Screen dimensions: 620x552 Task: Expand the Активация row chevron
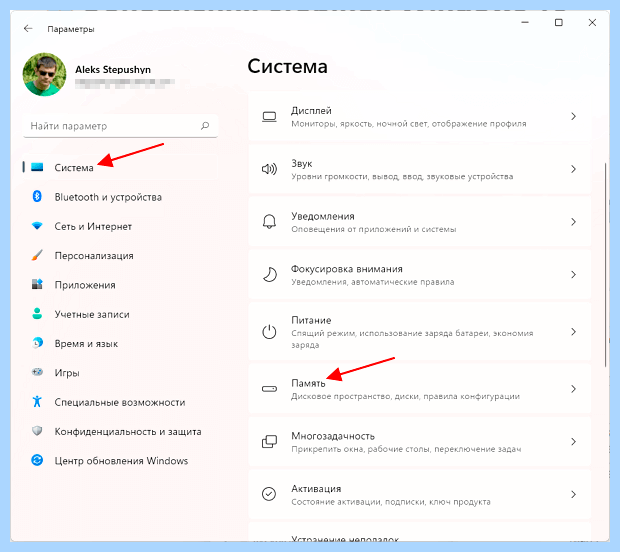[x=573, y=494]
